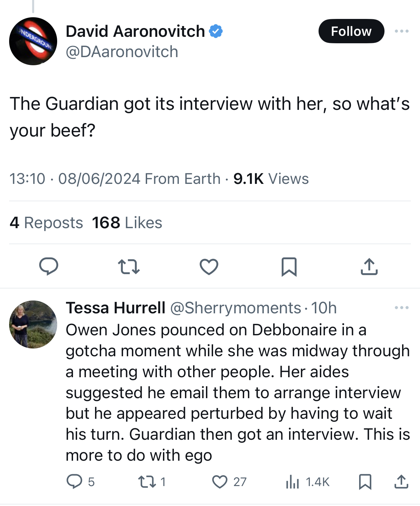Viewport: 420px width, 506px height.
Task: Reply to Tessa Hurrell's comment
Action: 74,482
